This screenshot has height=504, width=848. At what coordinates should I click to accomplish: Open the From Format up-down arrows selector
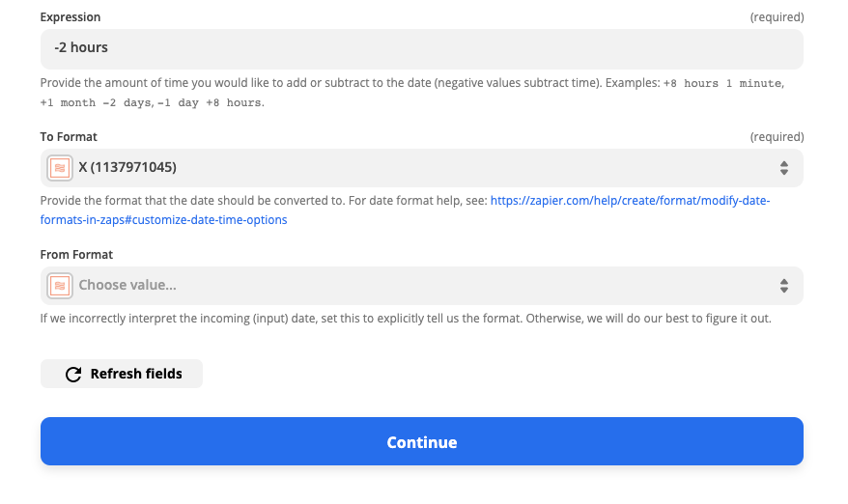(x=783, y=286)
